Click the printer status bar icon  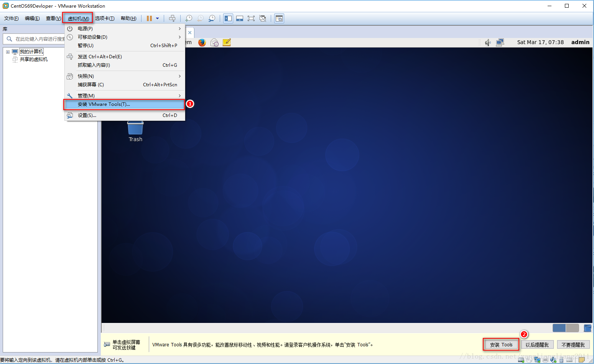pos(545,360)
